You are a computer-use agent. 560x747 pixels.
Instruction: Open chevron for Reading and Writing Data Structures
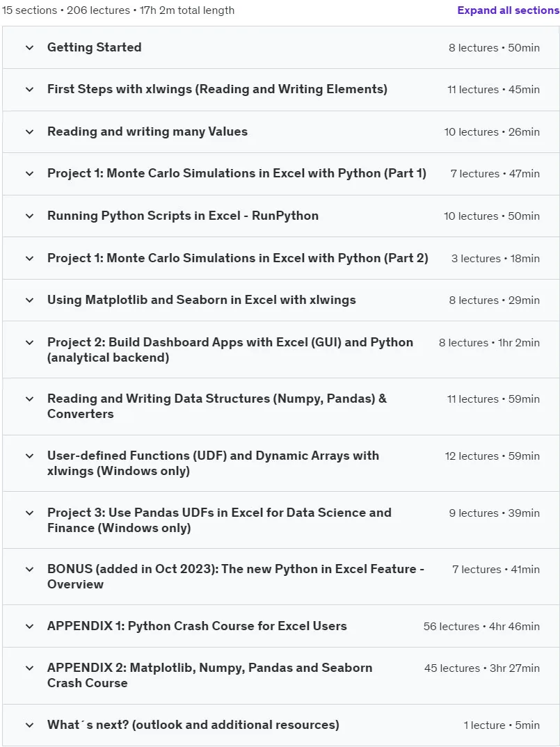(29, 399)
